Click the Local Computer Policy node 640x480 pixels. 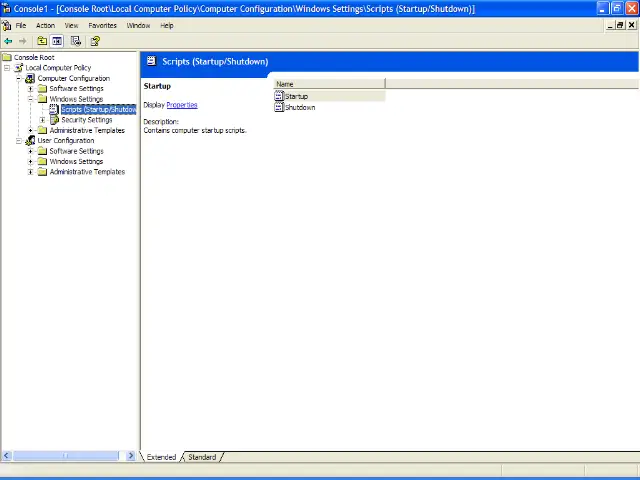pyautogui.click(x=58, y=68)
